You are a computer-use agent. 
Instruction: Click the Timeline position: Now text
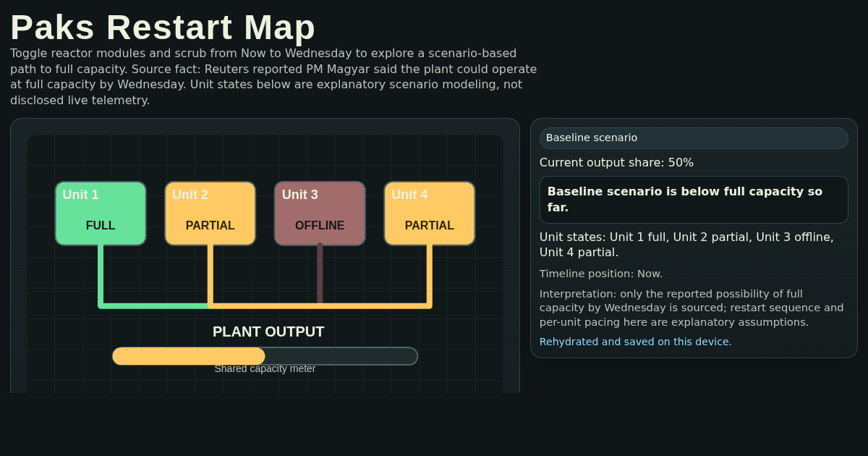(x=601, y=274)
